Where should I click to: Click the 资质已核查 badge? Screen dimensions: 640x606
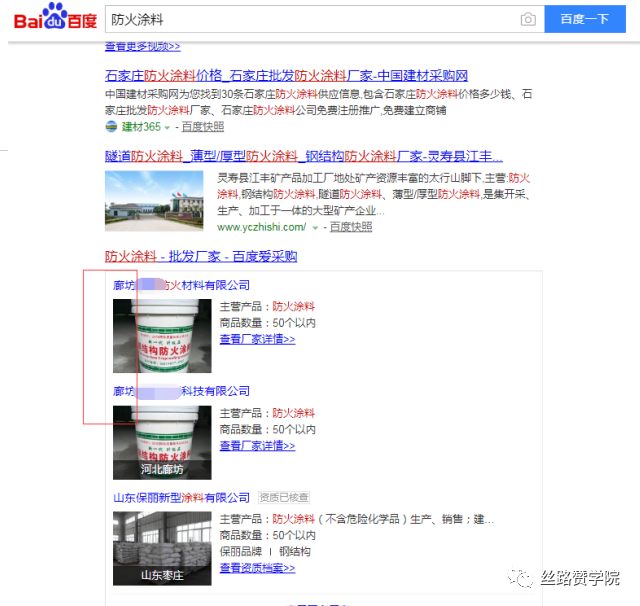coord(284,497)
